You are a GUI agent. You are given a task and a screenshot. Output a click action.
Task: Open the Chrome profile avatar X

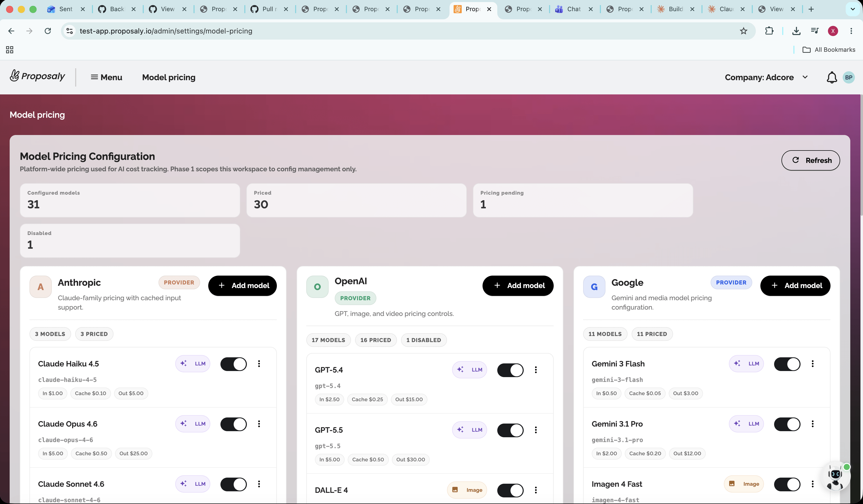[x=833, y=31]
